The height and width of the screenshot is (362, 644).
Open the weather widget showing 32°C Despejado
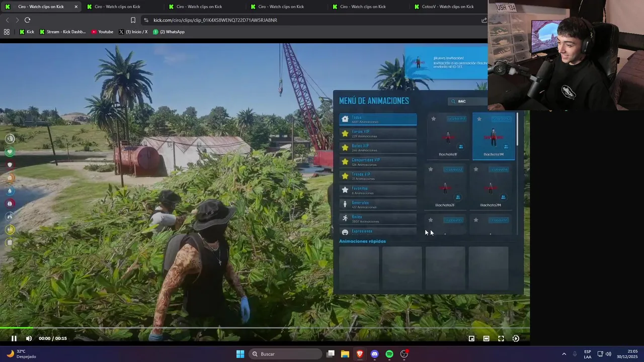(x=22, y=354)
